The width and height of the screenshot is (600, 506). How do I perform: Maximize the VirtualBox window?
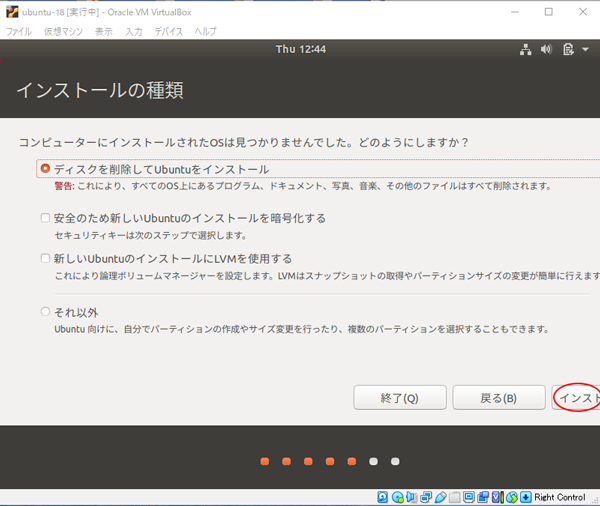548,12
